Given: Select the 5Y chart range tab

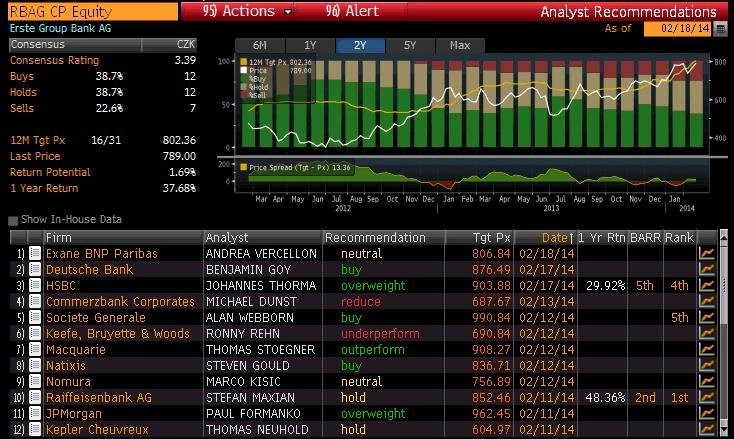Looking at the screenshot, I should 410,45.
